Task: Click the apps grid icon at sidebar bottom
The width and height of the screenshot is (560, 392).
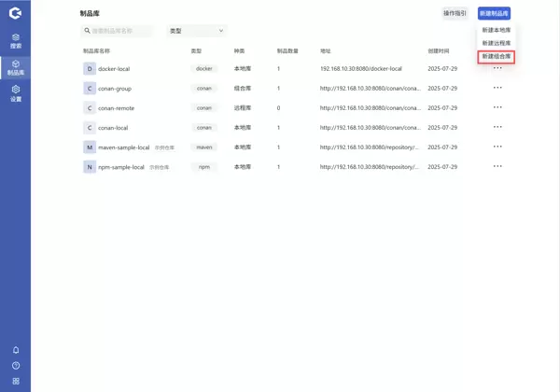Action: pyautogui.click(x=15, y=381)
